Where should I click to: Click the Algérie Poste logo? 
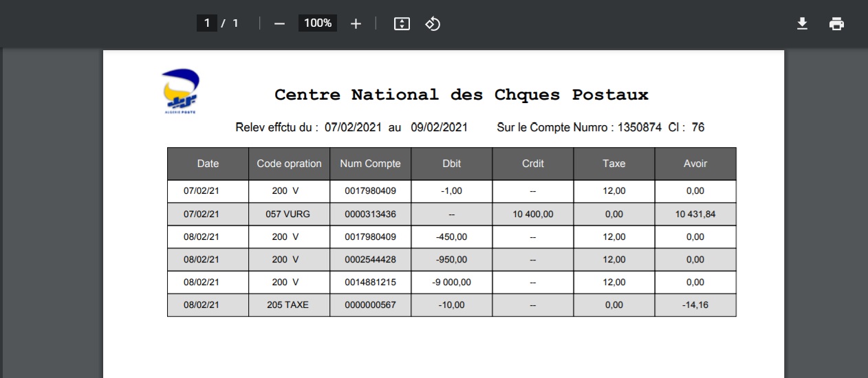point(180,91)
